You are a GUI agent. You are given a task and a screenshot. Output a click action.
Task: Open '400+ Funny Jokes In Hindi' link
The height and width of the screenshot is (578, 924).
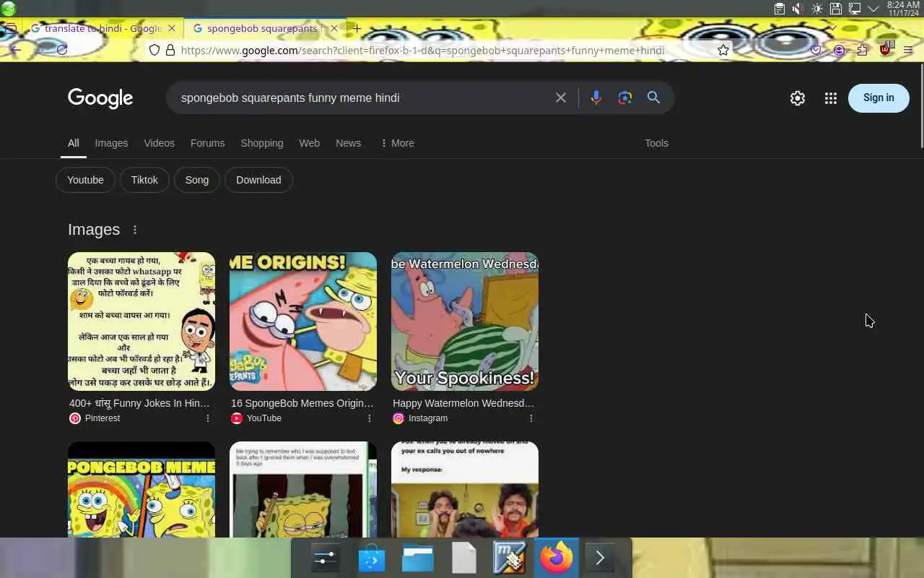pyautogui.click(x=139, y=403)
